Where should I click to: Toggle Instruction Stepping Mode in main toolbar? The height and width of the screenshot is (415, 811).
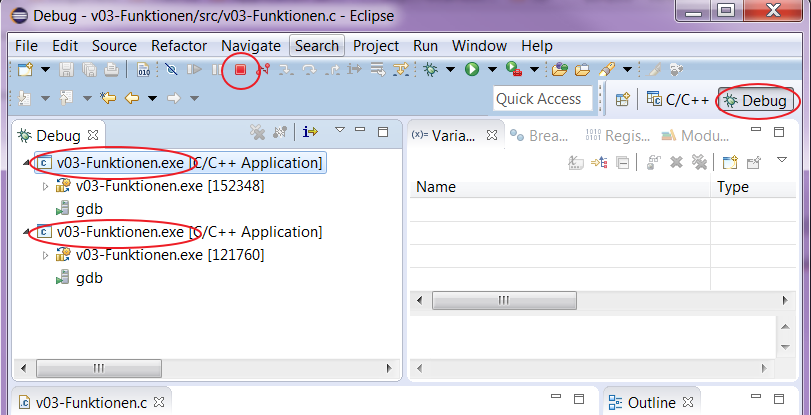(355, 69)
